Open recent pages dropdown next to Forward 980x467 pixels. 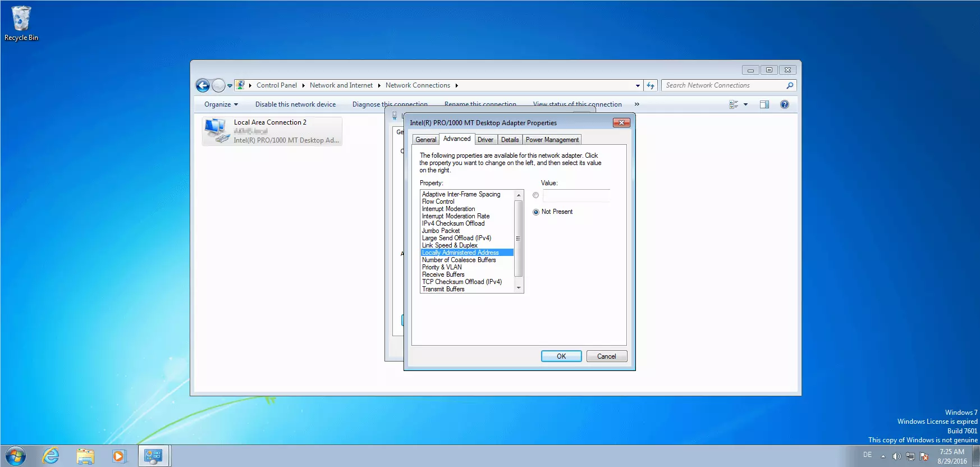click(230, 86)
